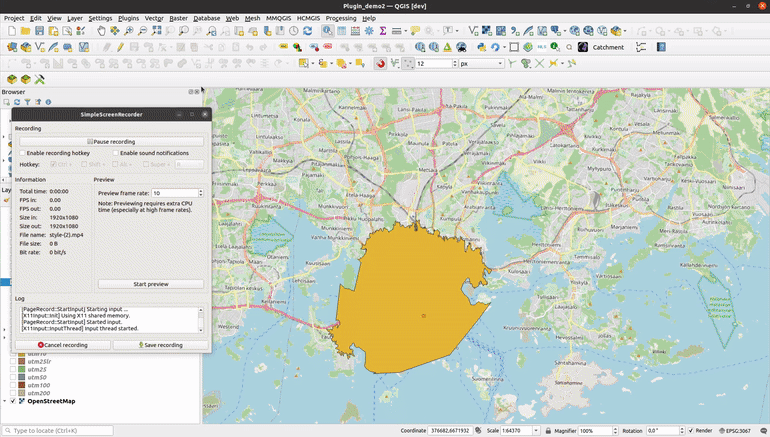Open Select Features tool dropdown arrow
This screenshot has height=437, width=770.
313,63
